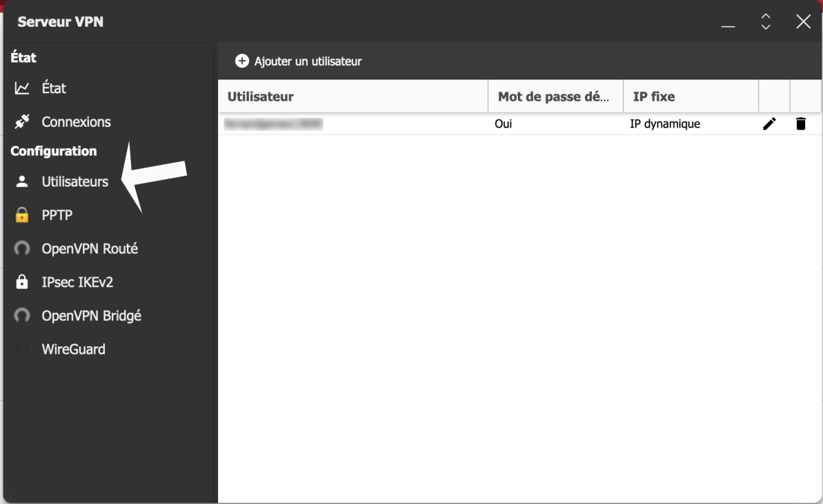The height and width of the screenshot is (504, 823).
Task: Click the plus icon to add a user
Action: point(241,61)
